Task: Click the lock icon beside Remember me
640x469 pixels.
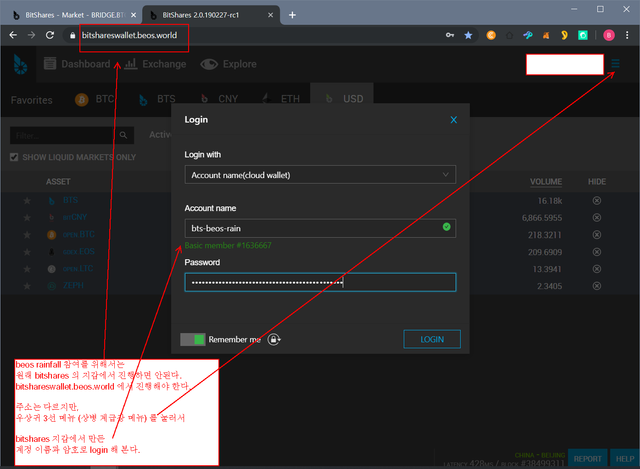Action: point(274,339)
